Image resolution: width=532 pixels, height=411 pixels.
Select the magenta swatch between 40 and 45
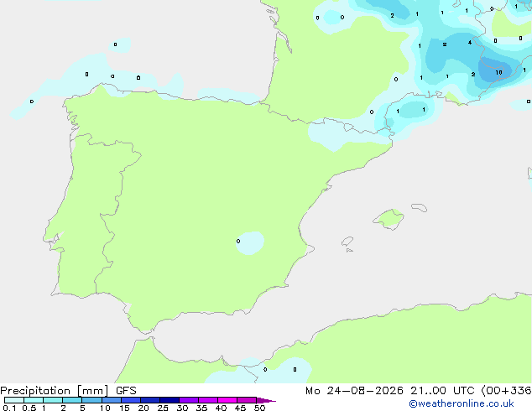(227, 400)
